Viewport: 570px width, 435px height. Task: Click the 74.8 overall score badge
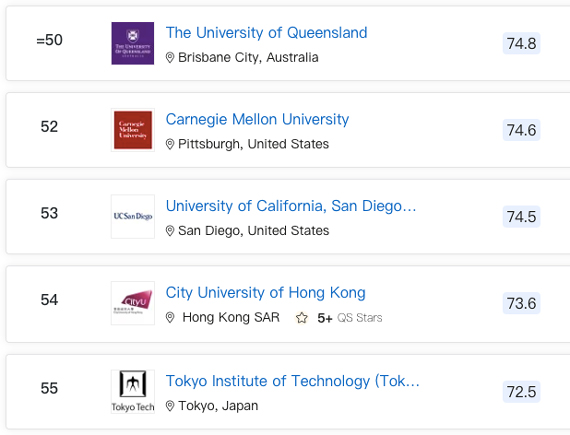point(521,43)
